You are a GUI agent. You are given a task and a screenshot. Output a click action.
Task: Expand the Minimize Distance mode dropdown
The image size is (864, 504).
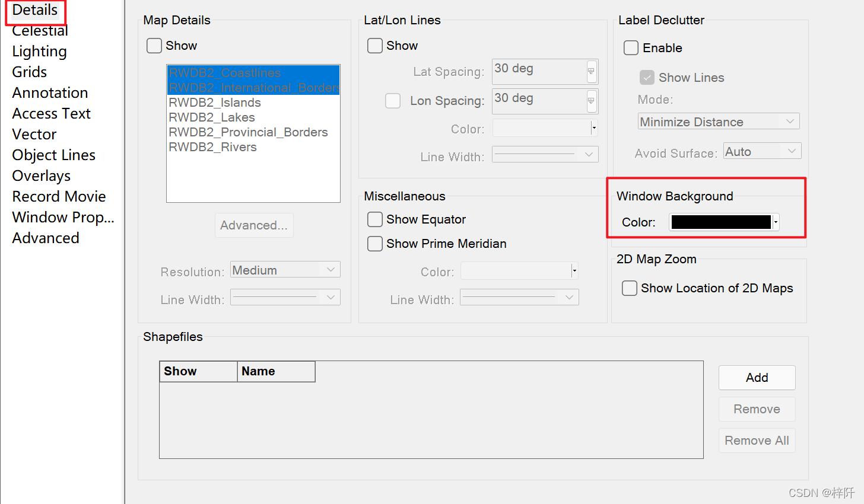pos(719,122)
